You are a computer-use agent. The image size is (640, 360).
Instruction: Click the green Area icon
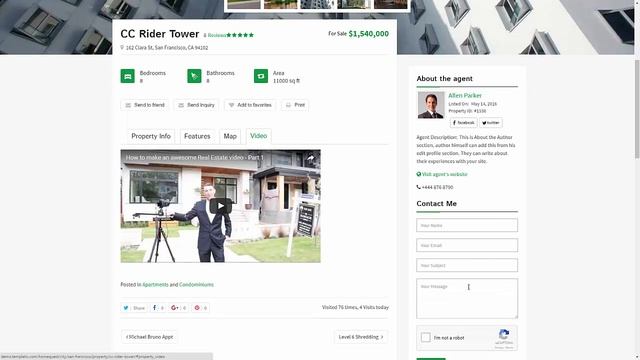point(261,76)
